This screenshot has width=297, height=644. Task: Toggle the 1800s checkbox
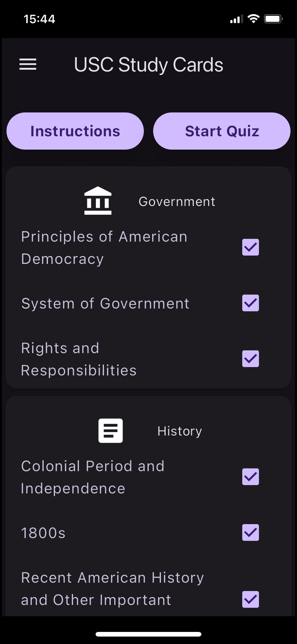point(250,532)
